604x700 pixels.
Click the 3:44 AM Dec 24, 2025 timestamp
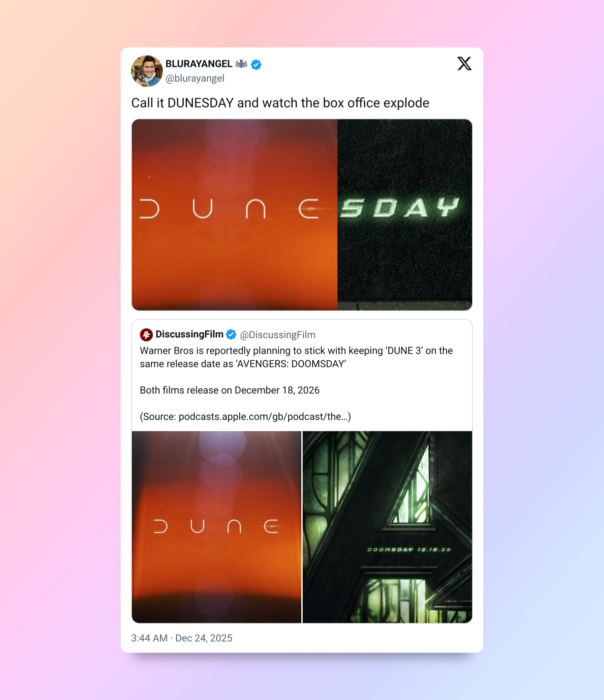point(182,638)
